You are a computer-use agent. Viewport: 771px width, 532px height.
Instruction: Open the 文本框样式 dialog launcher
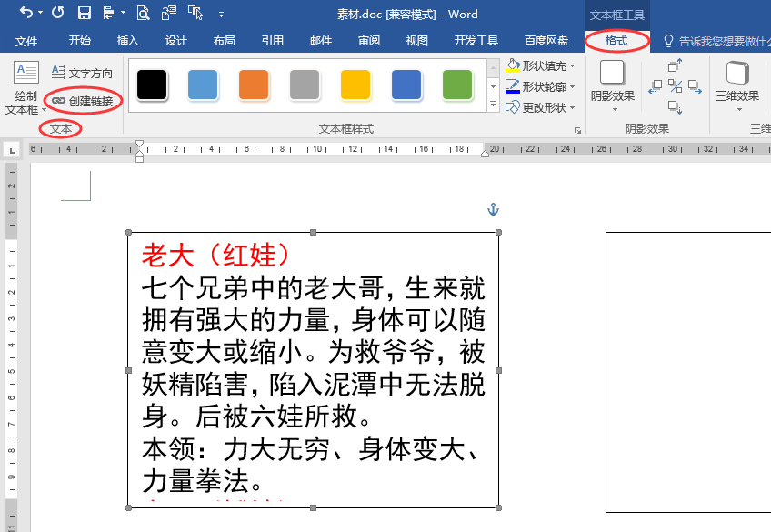577,130
